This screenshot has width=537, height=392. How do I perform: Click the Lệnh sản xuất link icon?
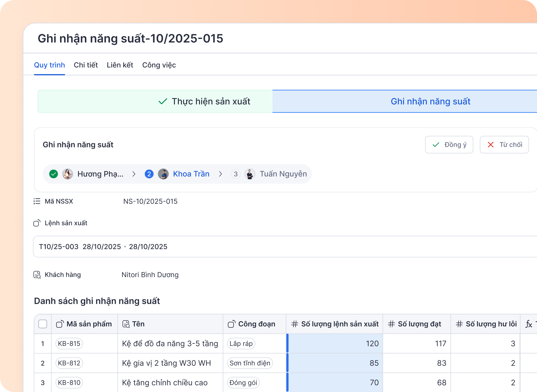(x=37, y=223)
